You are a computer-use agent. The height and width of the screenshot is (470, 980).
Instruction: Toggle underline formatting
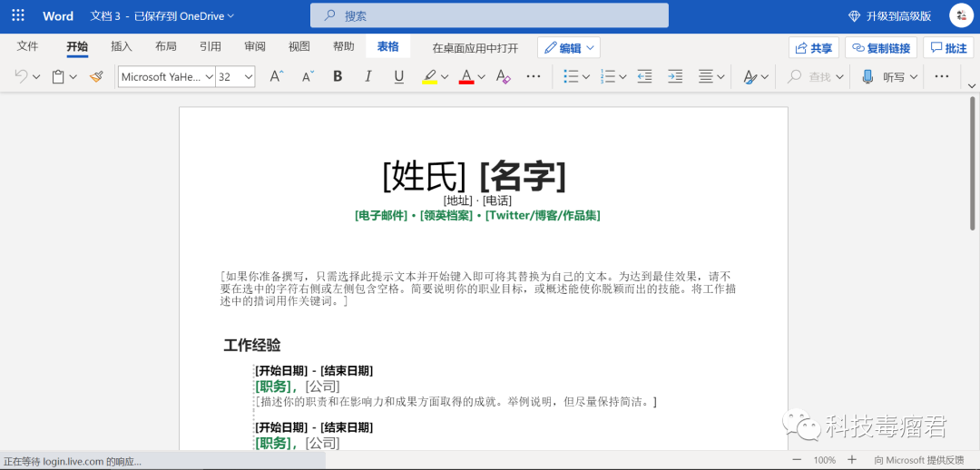pos(398,76)
